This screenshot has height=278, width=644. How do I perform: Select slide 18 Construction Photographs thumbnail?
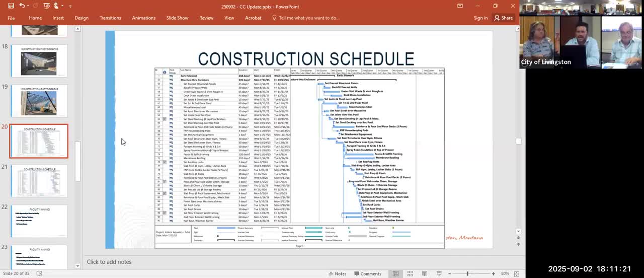39,61
